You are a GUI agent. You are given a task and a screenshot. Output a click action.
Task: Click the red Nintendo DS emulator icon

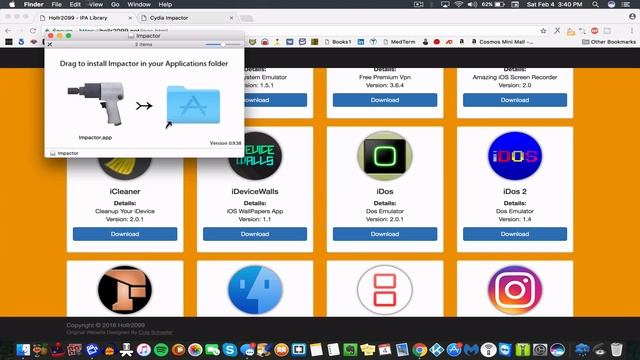pos(385,290)
